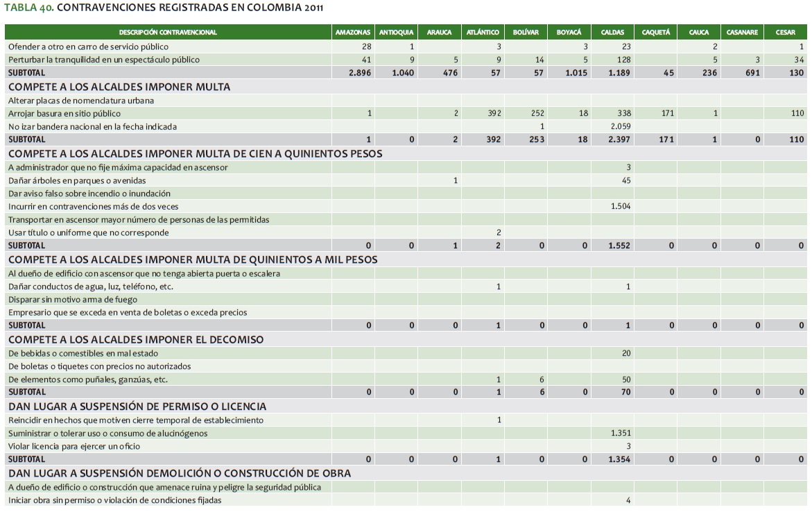Select the 'Disparar sin motivo arma de fuego' row
The width and height of the screenshot is (812, 512).
72,300
